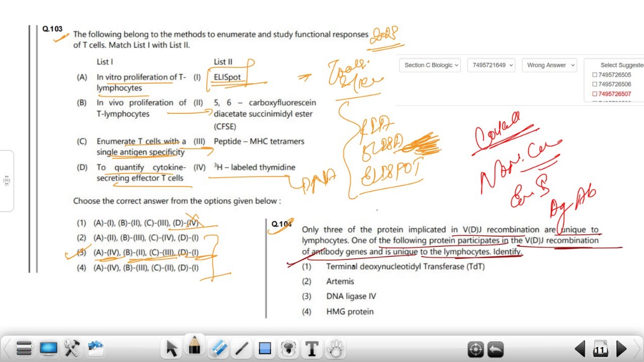
Task: Tick the checkbox for 7495726506
Action: (595, 84)
